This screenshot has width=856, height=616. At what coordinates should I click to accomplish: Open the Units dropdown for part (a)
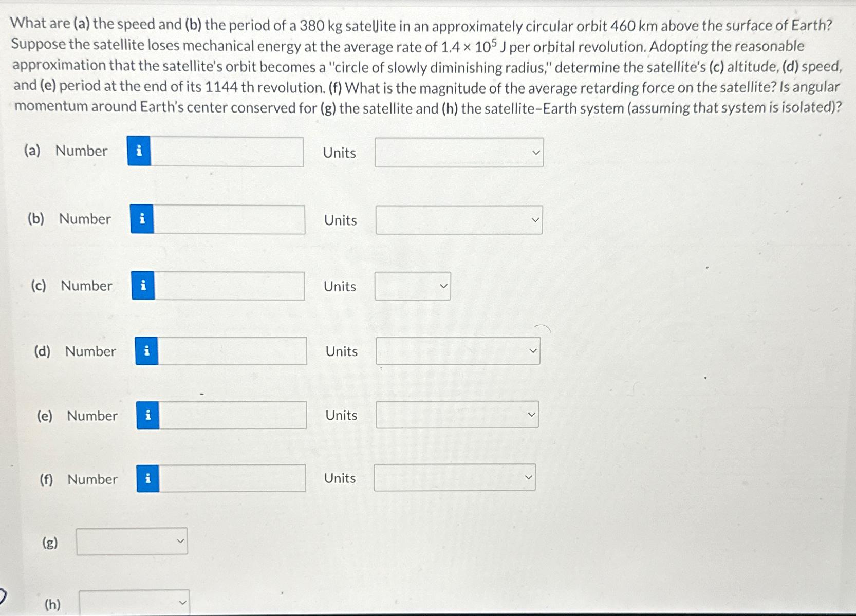459,152
